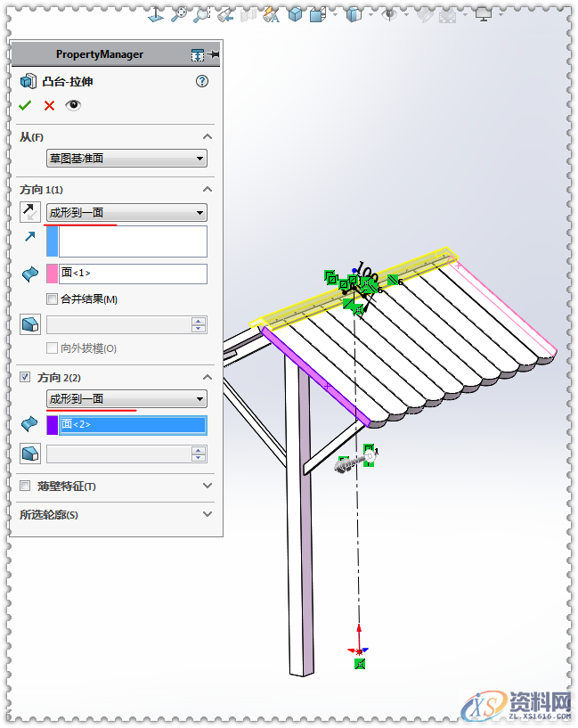Click Direction 1 face/plane icon
The image size is (578, 728).
pyautogui.click(x=30, y=274)
